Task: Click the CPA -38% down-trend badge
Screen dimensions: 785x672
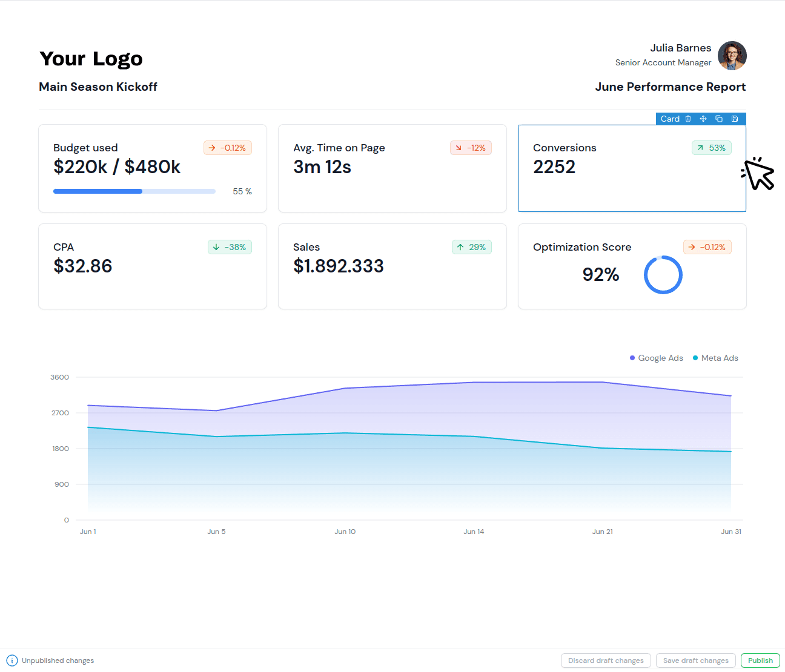Action: coord(230,247)
